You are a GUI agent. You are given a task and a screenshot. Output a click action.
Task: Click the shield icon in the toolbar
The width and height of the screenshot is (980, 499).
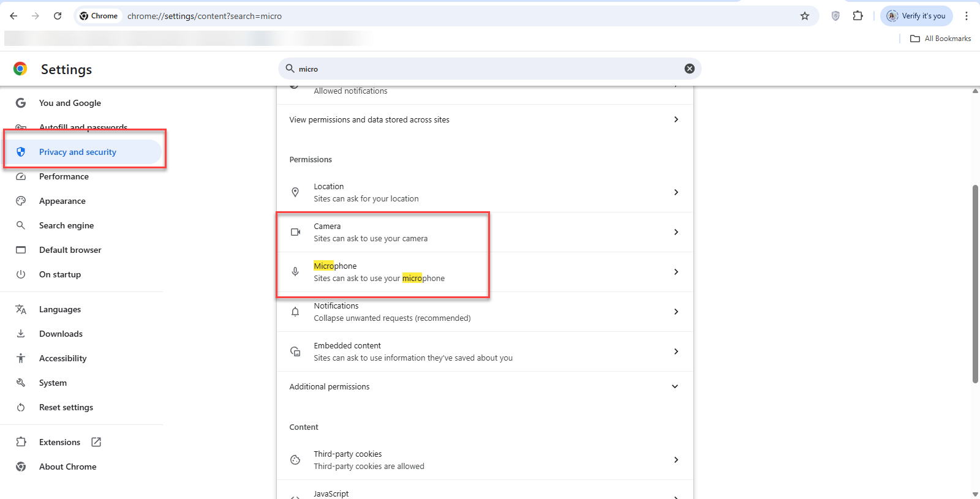point(835,16)
